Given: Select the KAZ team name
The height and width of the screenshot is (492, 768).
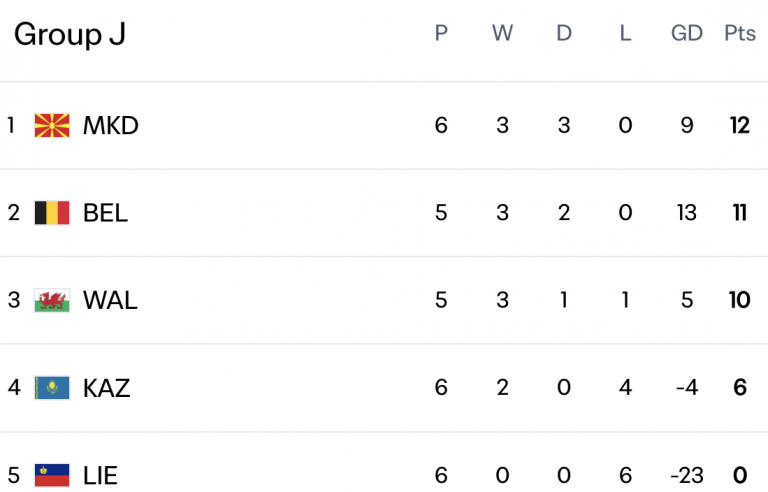Looking at the screenshot, I should point(106,387).
